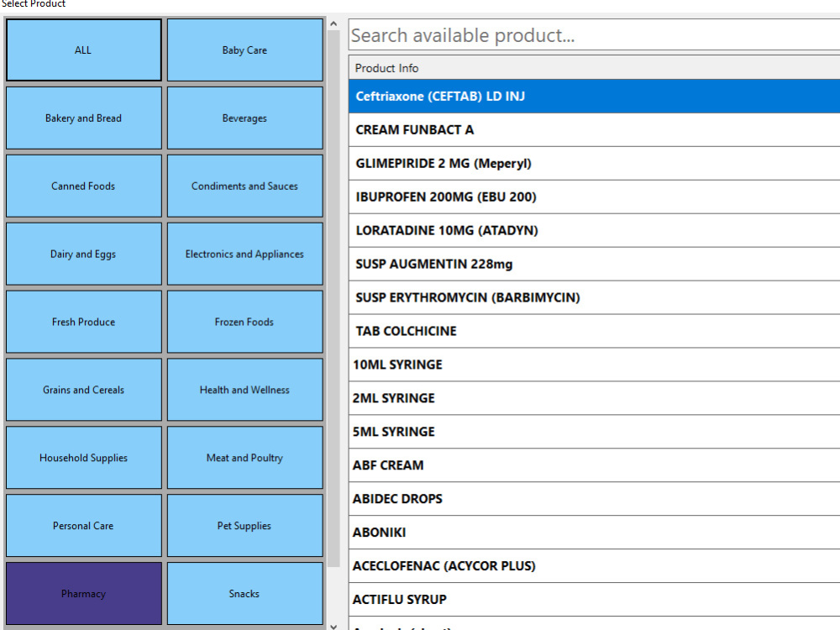Viewport: 840px width, 630px height.
Task: Select the ACTIFLU SYRUP row
Action: pyautogui.click(x=594, y=600)
